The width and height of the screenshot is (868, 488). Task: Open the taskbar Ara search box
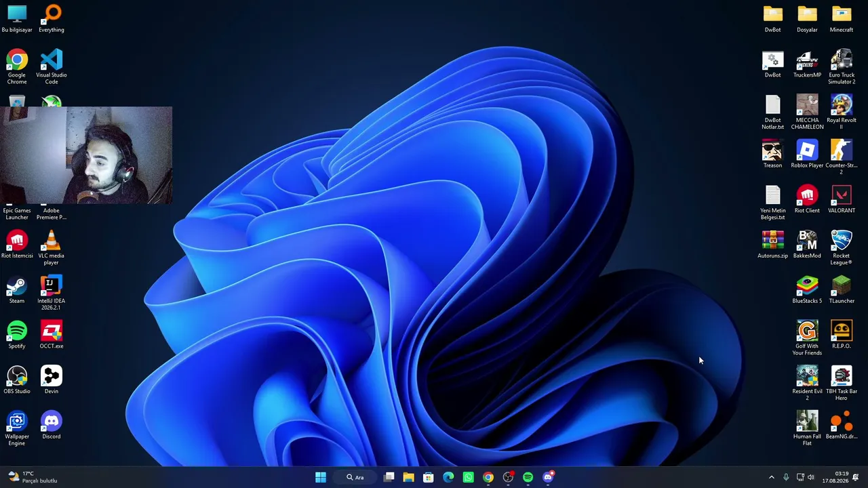point(355,477)
